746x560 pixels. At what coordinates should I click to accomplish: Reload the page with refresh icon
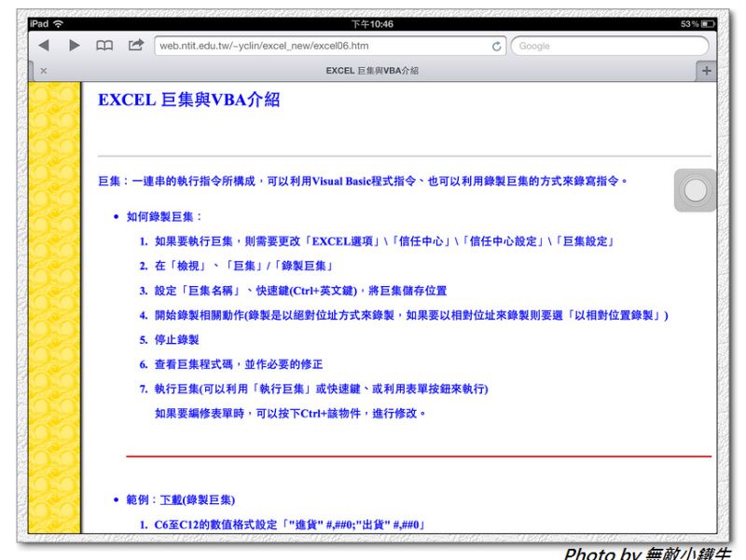coord(496,46)
